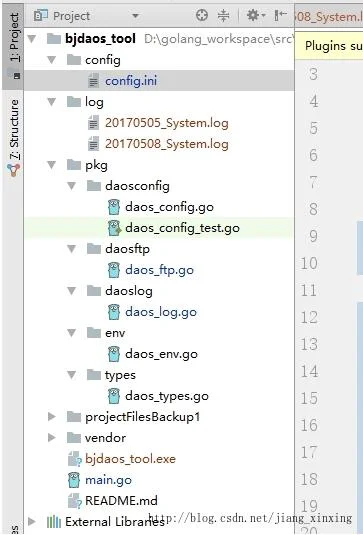Collapse the pkg folder
This screenshot has height=535, width=363.
click(x=52, y=165)
